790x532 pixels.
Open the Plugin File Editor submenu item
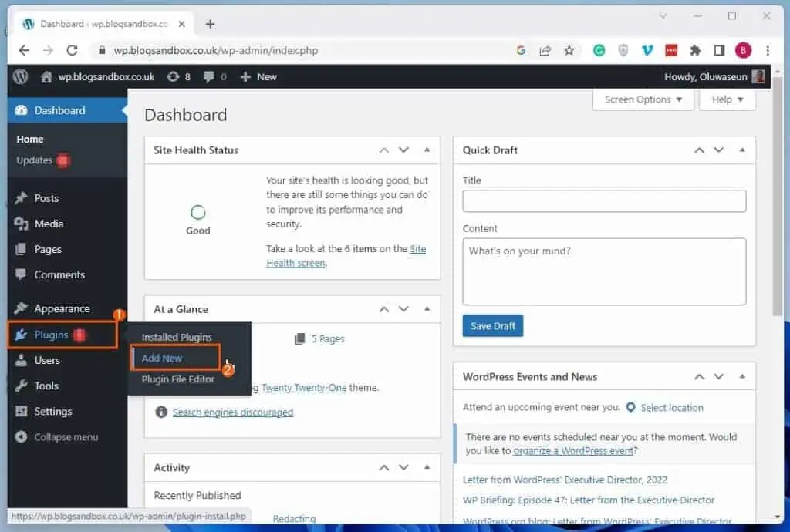click(178, 379)
